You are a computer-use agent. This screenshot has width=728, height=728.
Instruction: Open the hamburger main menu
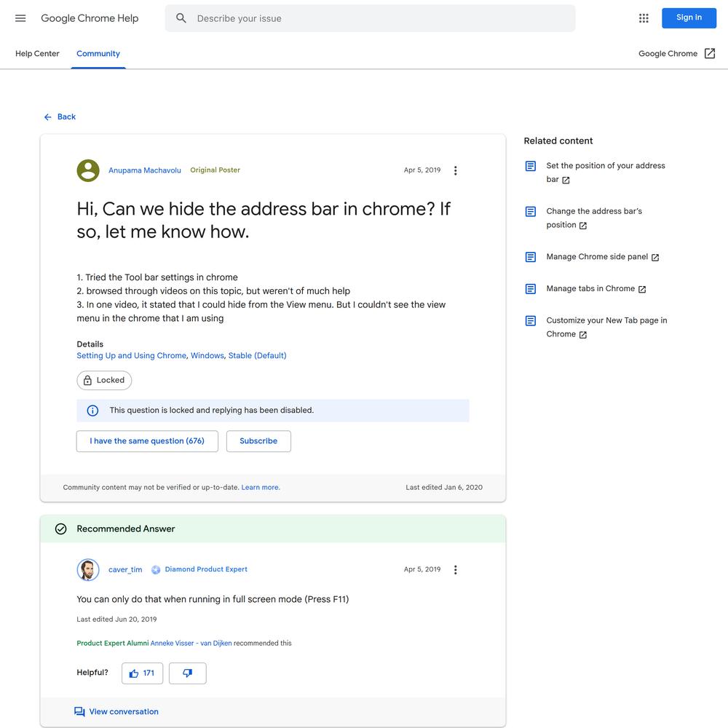(x=20, y=18)
